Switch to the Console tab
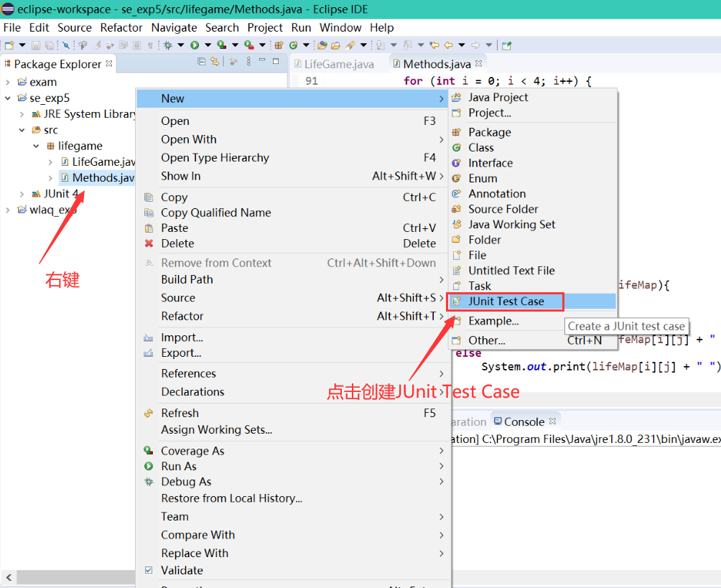 [524, 421]
